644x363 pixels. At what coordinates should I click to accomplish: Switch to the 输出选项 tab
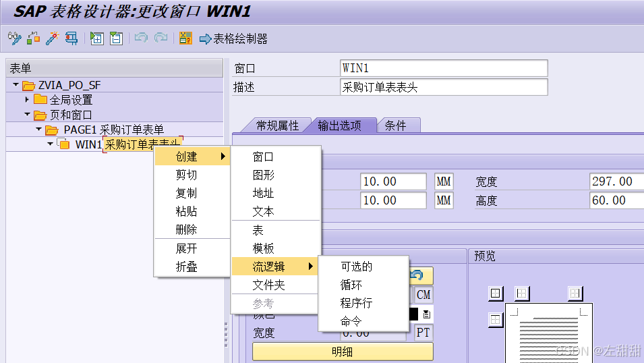coord(340,125)
